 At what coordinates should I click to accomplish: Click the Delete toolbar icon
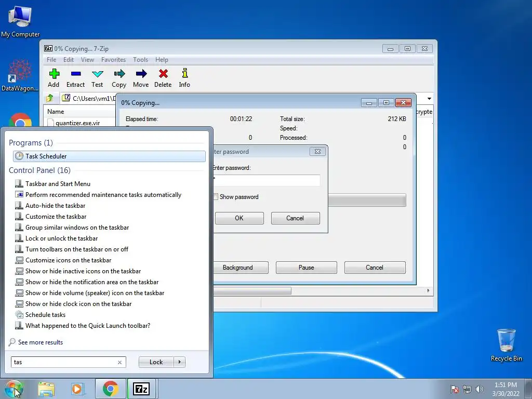pos(163,78)
